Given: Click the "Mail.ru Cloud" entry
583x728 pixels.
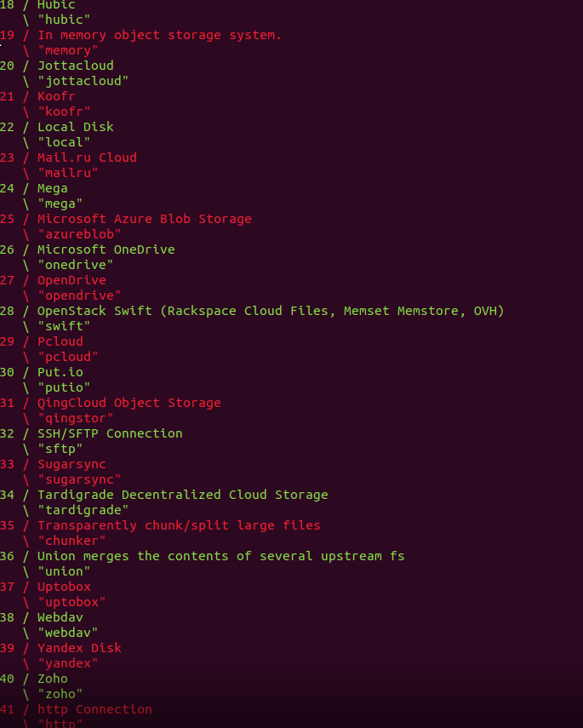Looking at the screenshot, I should tap(86, 158).
